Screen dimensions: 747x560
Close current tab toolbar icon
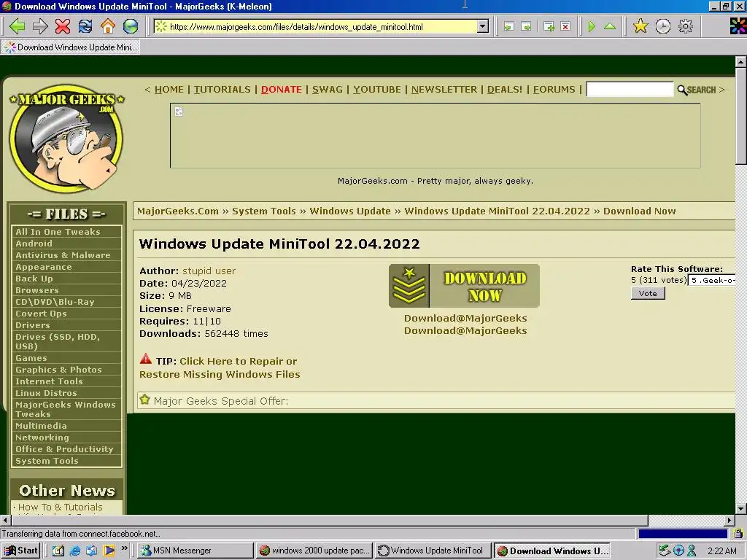565,27
